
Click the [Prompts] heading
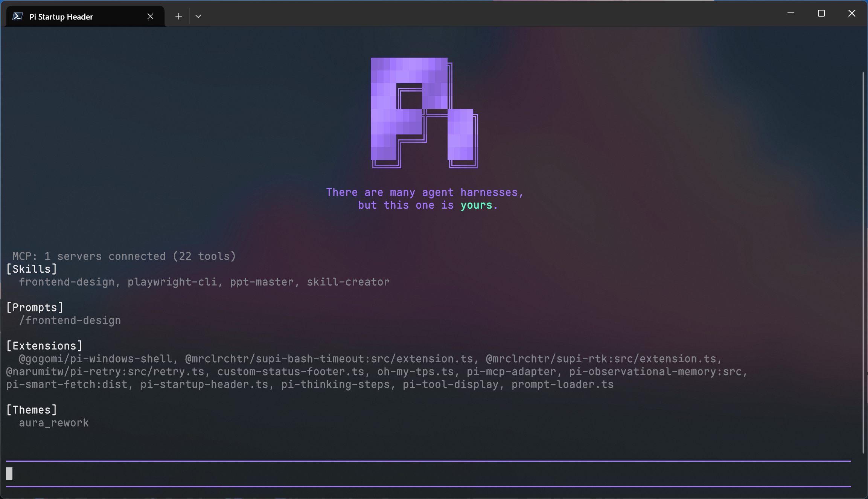(35, 307)
